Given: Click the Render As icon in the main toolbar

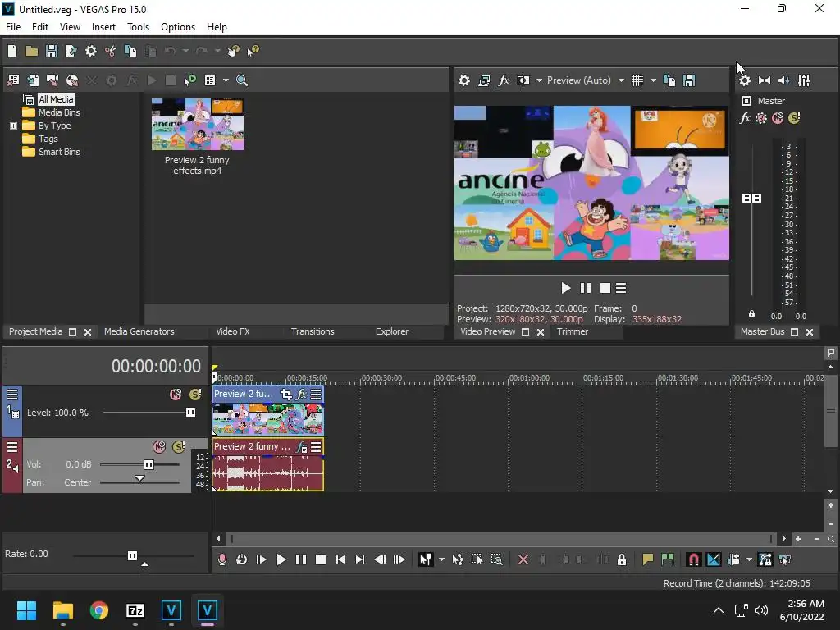Looking at the screenshot, I should click(x=71, y=51).
